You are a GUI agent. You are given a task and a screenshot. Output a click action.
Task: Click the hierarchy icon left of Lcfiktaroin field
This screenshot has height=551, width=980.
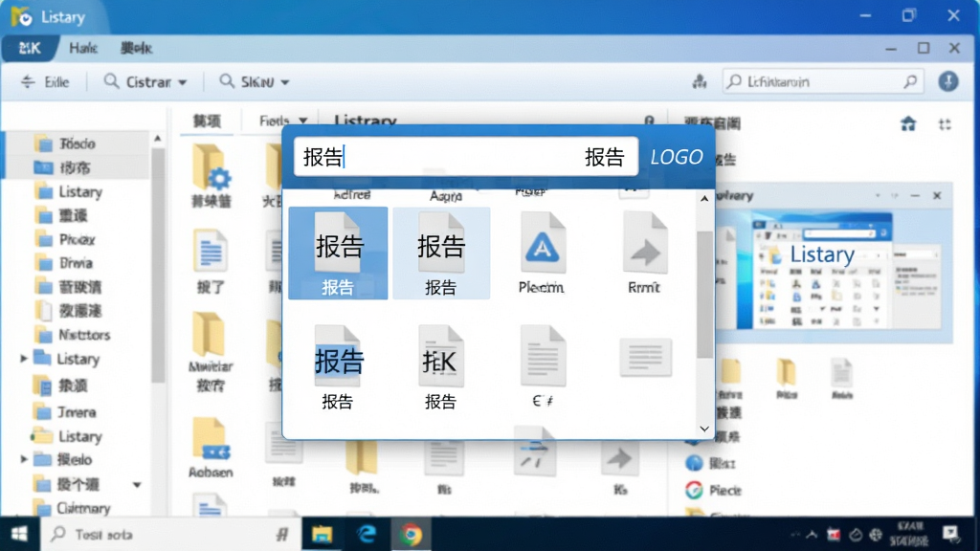click(700, 82)
